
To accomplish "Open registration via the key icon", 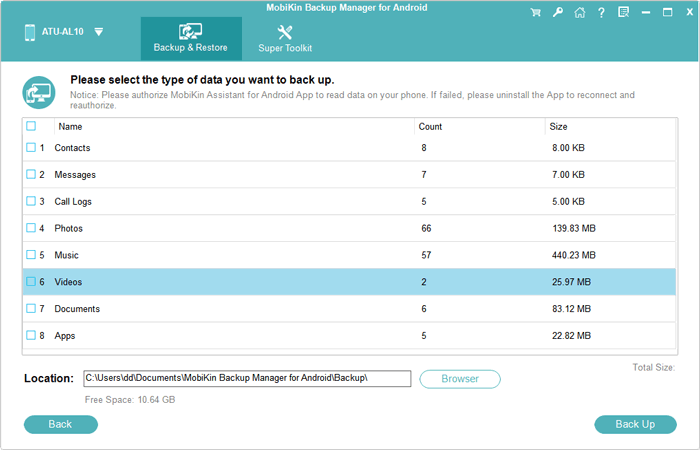I will (x=558, y=14).
